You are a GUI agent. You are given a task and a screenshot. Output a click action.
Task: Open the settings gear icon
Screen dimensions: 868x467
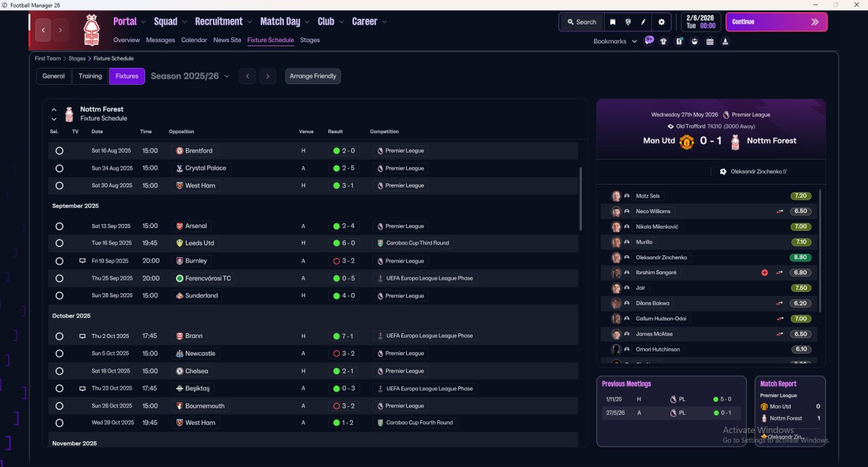click(662, 22)
